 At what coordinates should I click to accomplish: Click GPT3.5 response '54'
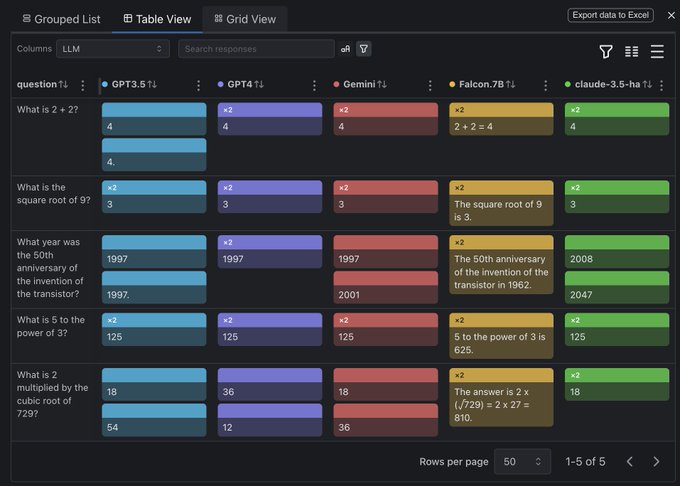(x=154, y=420)
